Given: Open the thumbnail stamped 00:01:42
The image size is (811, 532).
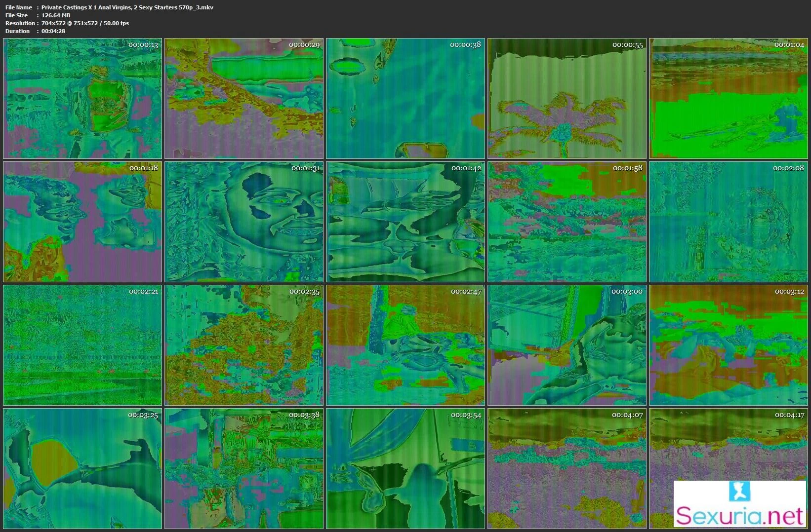Looking at the screenshot, I should (x=405, y=222).
